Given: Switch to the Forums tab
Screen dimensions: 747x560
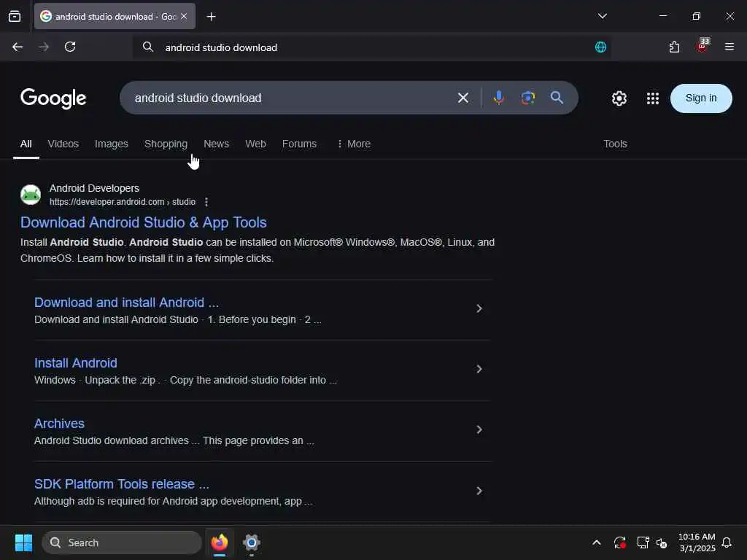Looking at the screenshot, I should coord(299,144).
